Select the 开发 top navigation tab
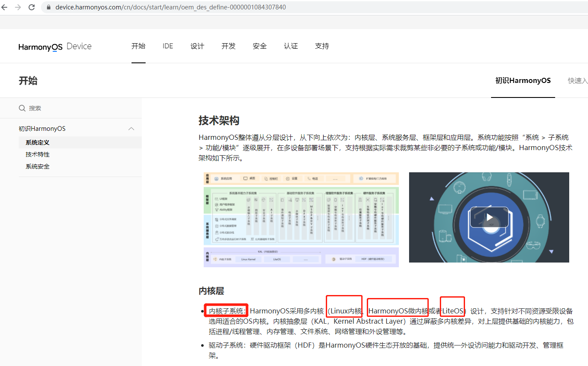588x366 pixels. pyautogui.click(x=228, y=46)
